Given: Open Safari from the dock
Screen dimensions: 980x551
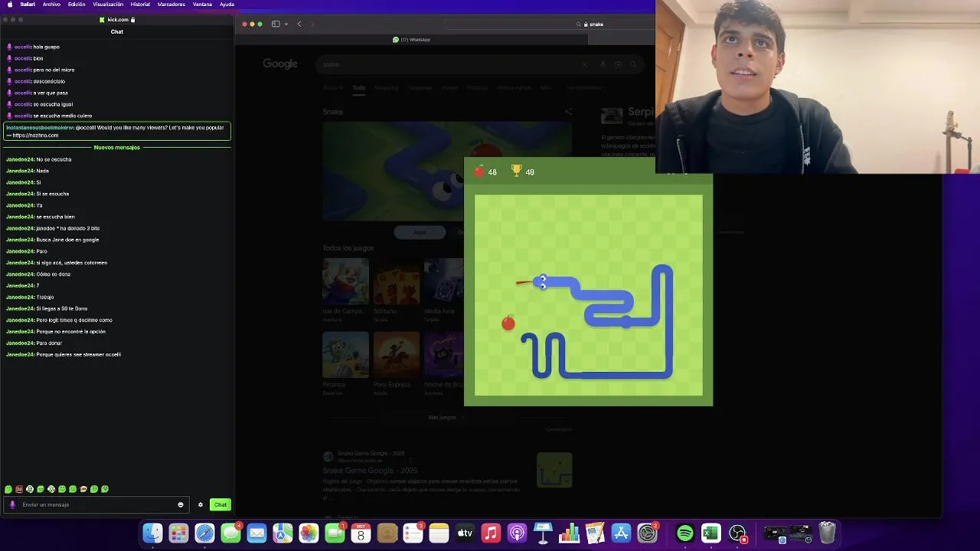Looking at the screenshot, I should tap(204, 533).
